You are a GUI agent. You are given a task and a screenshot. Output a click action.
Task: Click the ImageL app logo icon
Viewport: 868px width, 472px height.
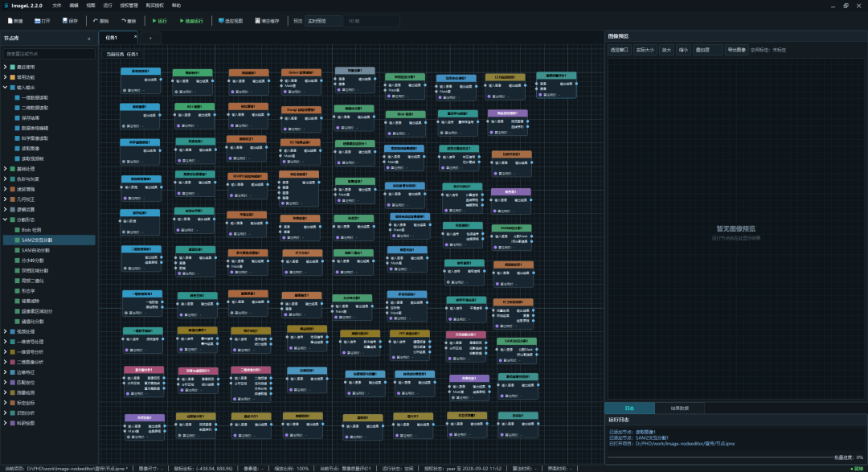pyautogui.click(x=6, y=6)
